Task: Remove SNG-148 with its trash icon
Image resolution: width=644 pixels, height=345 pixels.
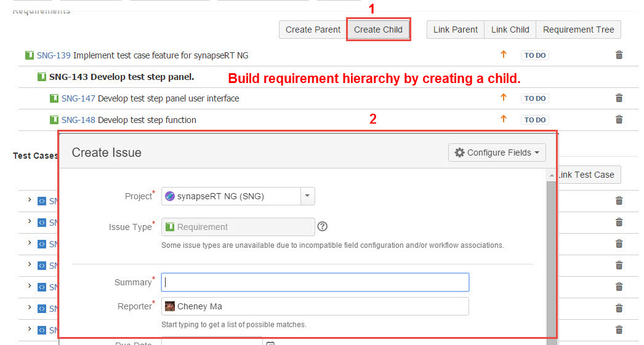Action: pos(619,120)
